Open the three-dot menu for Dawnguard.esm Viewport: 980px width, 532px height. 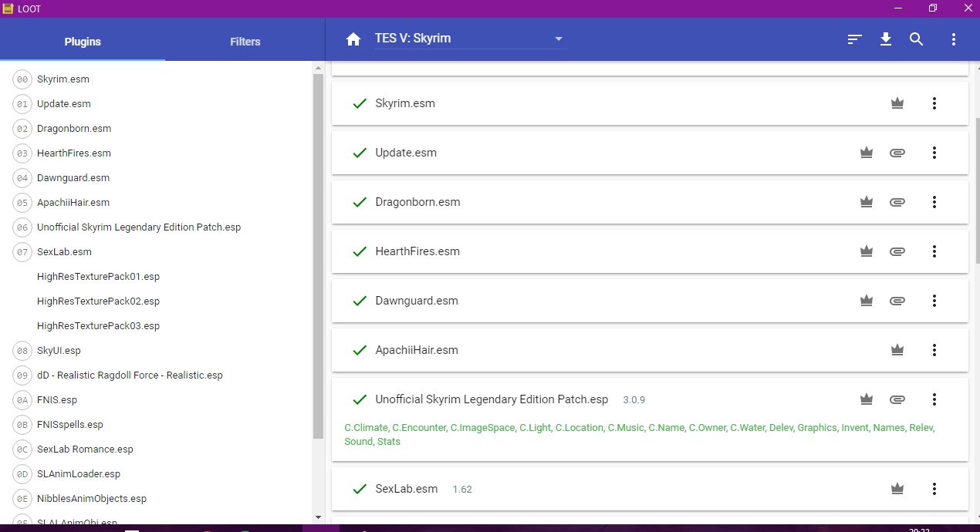[x=934, y=301]
